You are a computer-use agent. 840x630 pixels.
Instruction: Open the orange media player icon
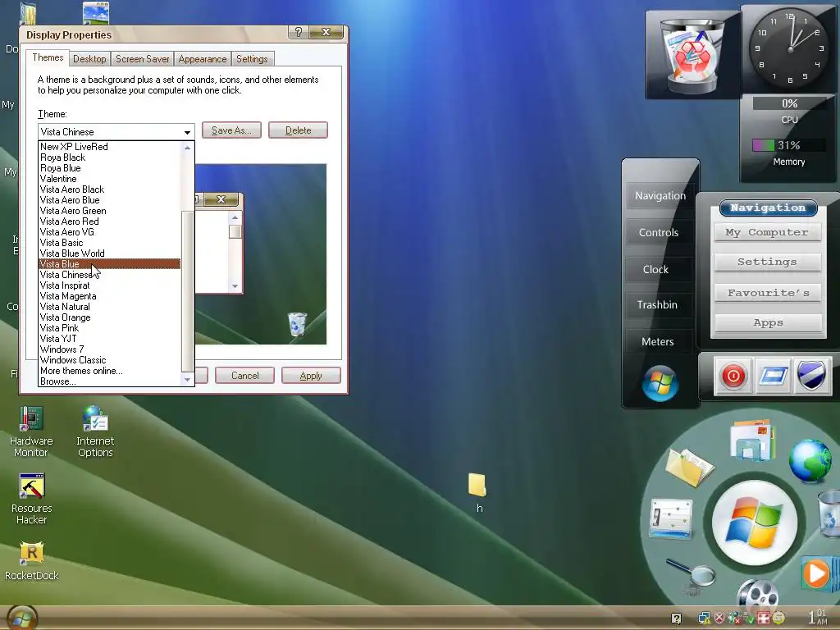[817, 573]
